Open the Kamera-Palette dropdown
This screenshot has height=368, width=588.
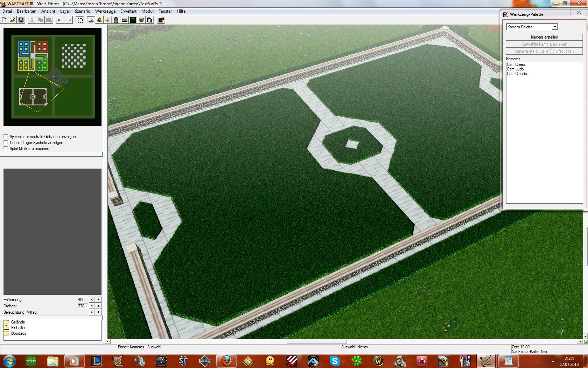555,27
